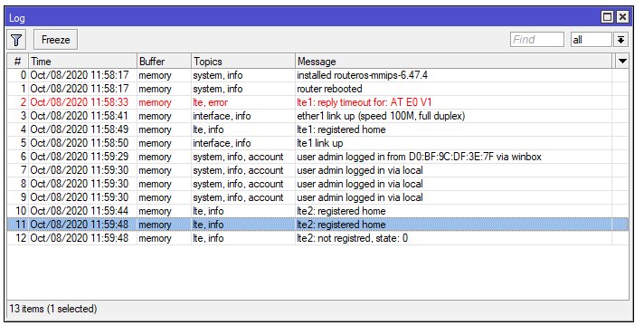Click the '13 items (1 selected)' status text
The width and height of the screenshot is (644, 335).
[53, 309]
